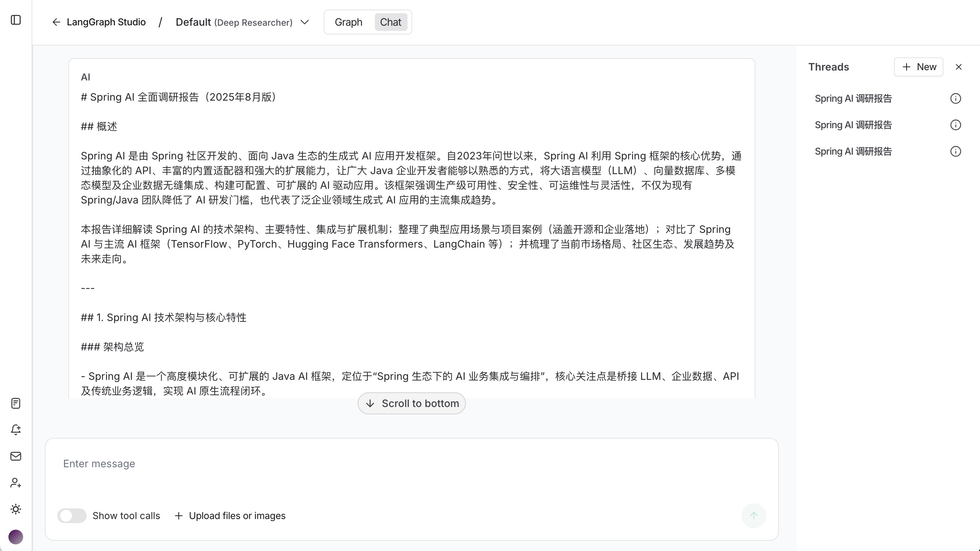Open the mail envelope icon

click(15, 456)
